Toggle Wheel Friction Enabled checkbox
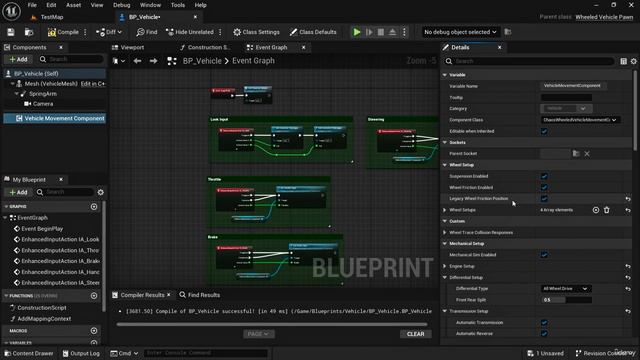Viewport: 640px width, 360px height. tap(544, 187)
